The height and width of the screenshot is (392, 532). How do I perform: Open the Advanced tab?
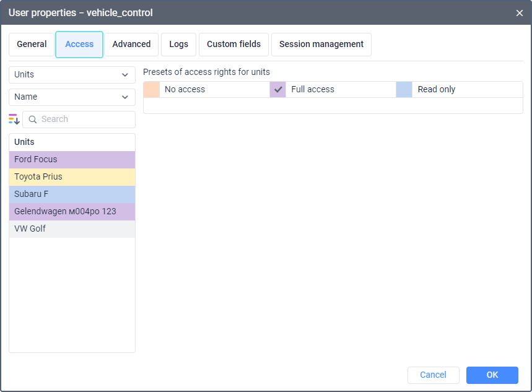(x=131, y=45)
